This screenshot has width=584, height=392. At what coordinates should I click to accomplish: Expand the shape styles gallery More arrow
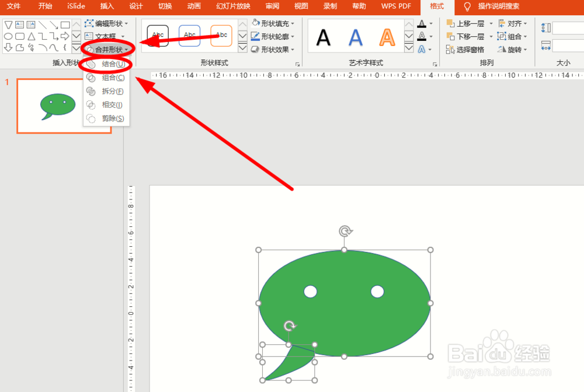[x=242, y=48]
